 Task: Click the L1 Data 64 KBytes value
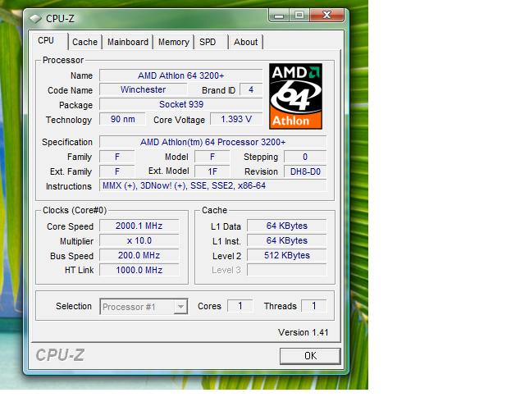[x=286, y=226]
